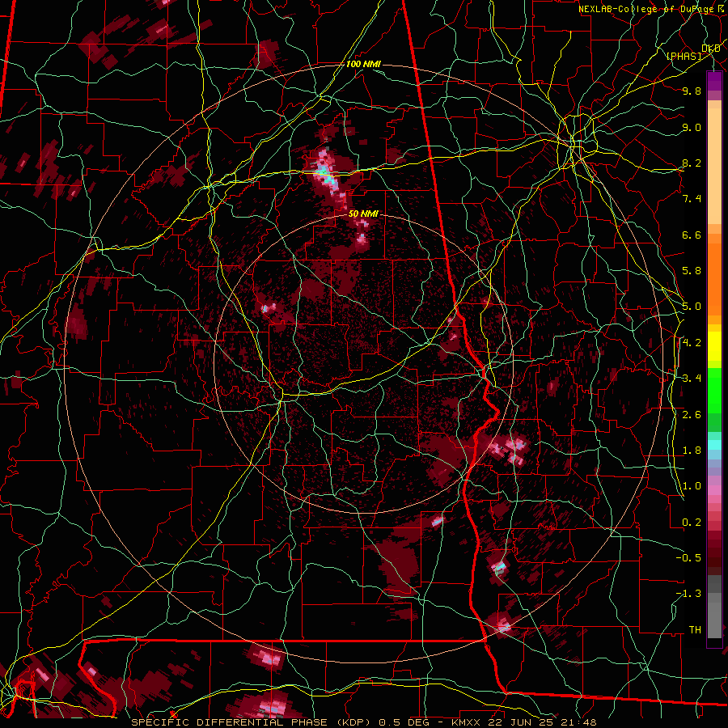Pick the cyan segment of the color bar
Image resolution: width=728 pixels, height=728 pixels.
pyautogui.click(x=714, y=445)
